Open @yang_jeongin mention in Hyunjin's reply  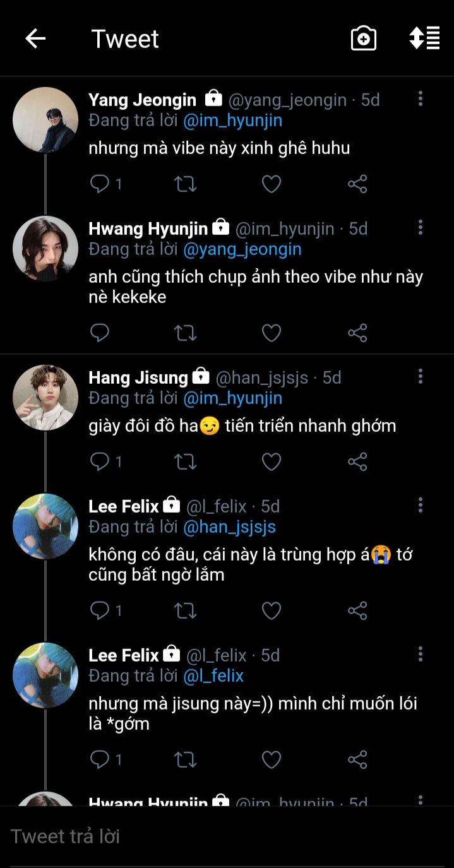pos(242,249)
